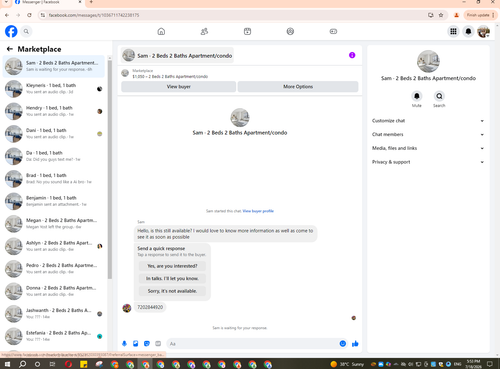Open Megan - 2 Beds 2 Baths conversation
The width and height of the screenshot is (500, 369).
54,224
